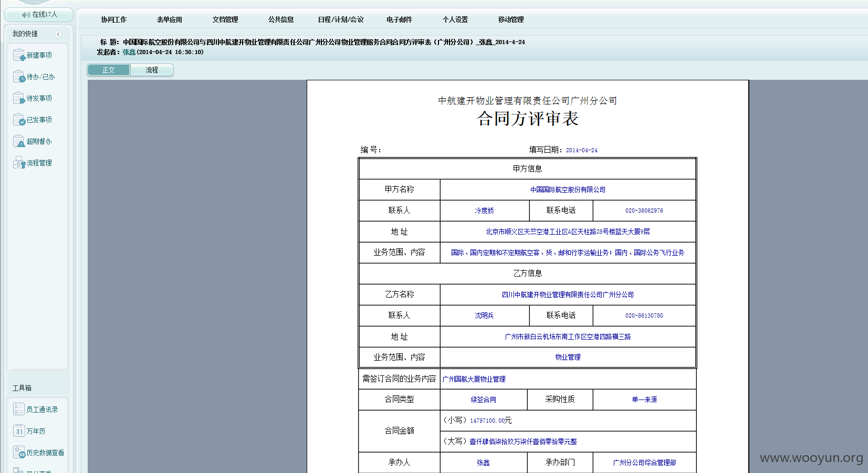Click the online users speaker icon
Screen dimensions: 868x473
pyautogui.click(x=26, y=15)
